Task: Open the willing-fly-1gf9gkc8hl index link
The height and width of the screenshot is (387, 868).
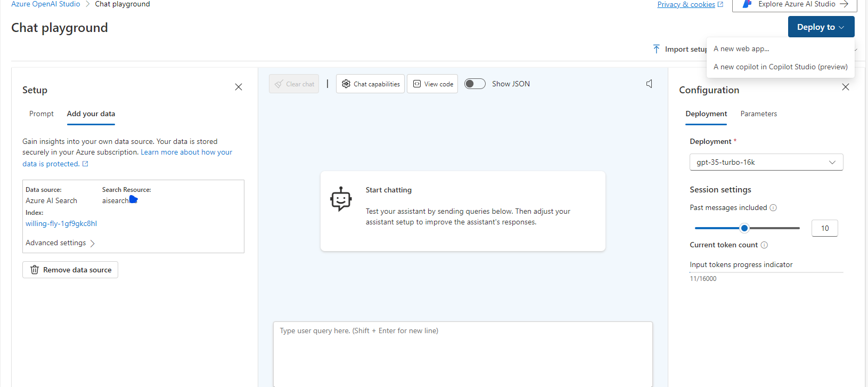Action: (x=61, y=223)
